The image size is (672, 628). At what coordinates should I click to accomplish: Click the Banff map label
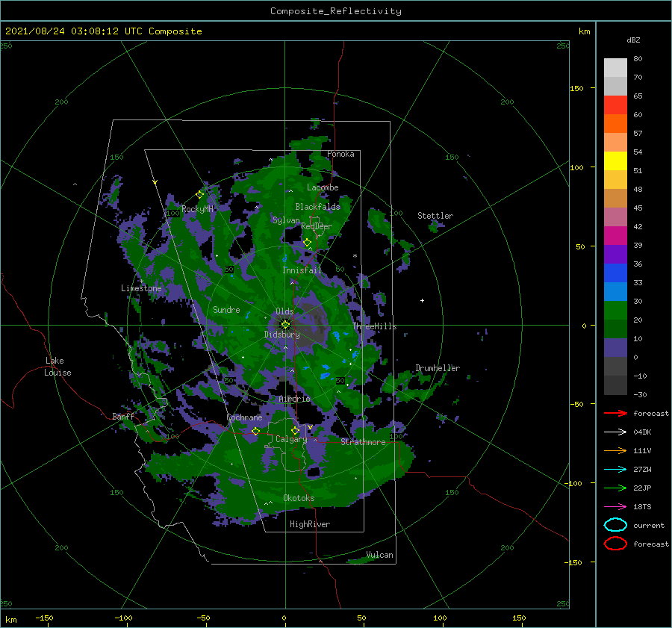(123, 416)
